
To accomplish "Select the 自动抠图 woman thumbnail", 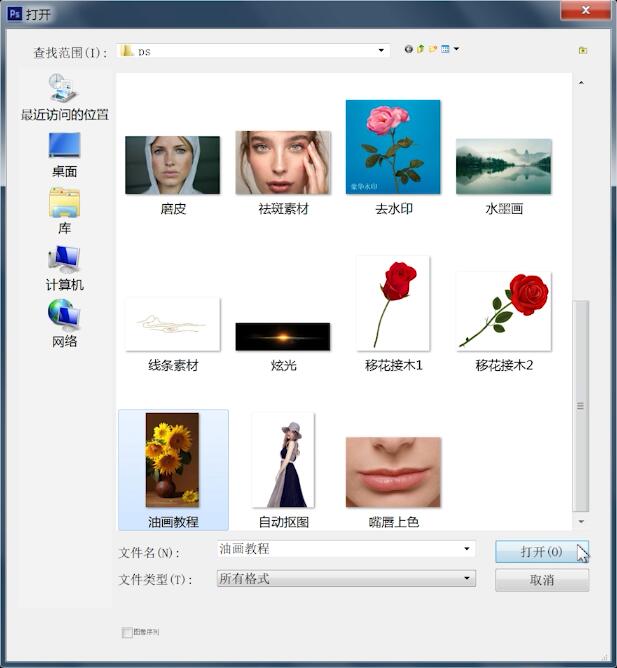I will [283, 460].
